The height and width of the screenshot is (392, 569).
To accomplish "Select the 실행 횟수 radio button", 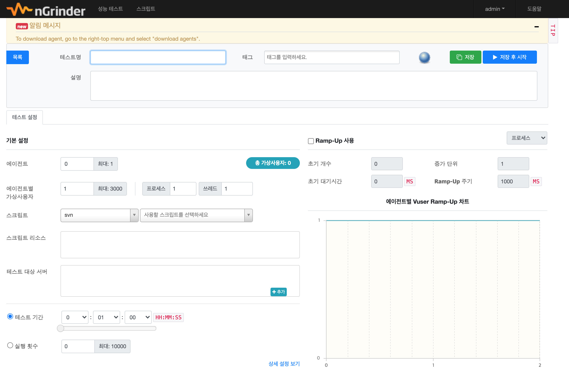I will pos(10,345).
